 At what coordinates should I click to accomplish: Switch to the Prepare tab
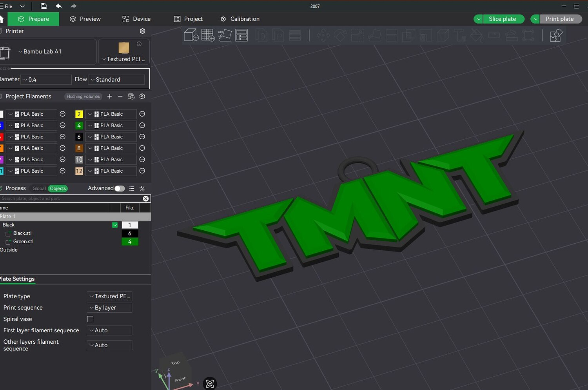coord(33,19)
